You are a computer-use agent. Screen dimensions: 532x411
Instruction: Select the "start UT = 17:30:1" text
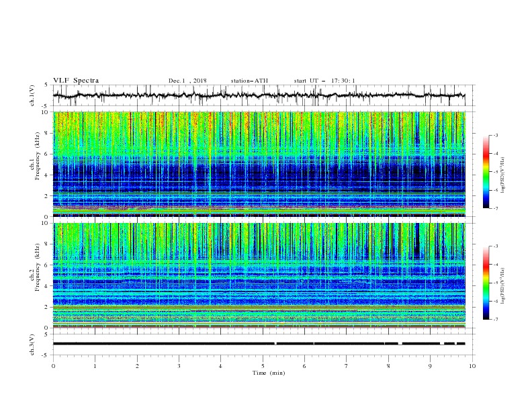(x=324, y=81)
